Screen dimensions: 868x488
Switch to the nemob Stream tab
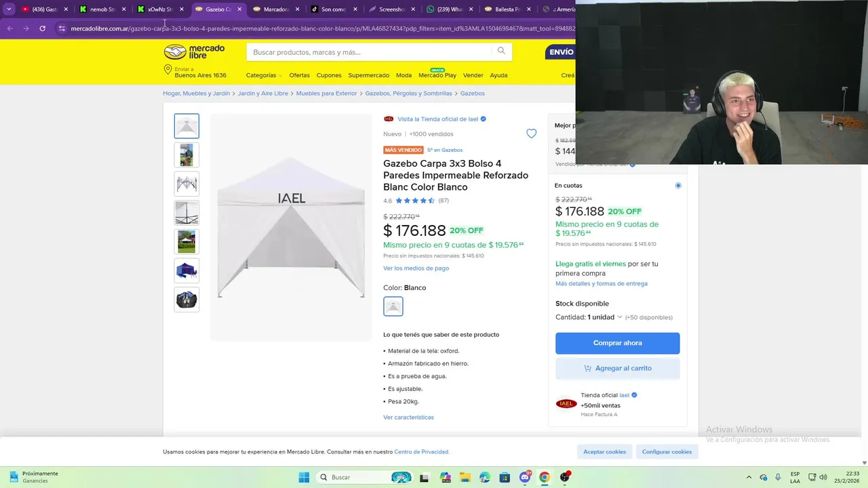[x=102, y=9]
